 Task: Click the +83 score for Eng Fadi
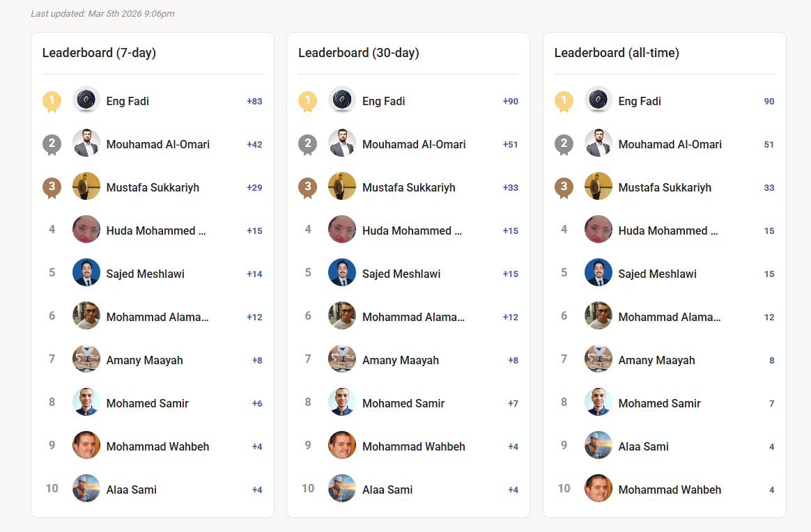pyautogui.click(x=254, y=102)
